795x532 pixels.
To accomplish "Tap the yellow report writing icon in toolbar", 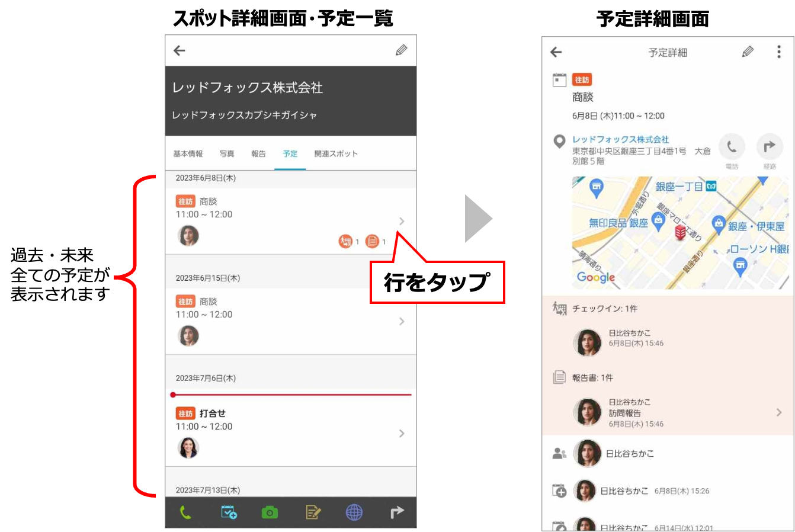I will (313, 512).
